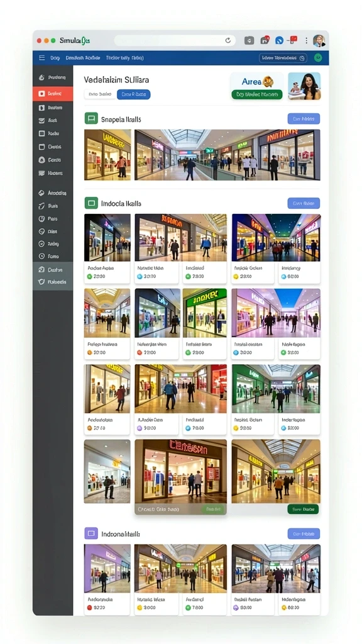Click the reload icon in address bar

point(228,40)
